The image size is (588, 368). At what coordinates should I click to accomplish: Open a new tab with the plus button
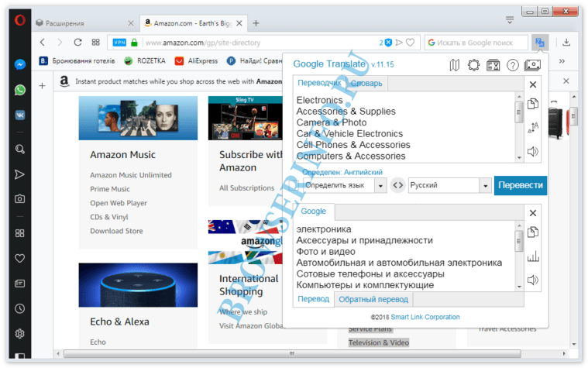(x=256, y=23)
